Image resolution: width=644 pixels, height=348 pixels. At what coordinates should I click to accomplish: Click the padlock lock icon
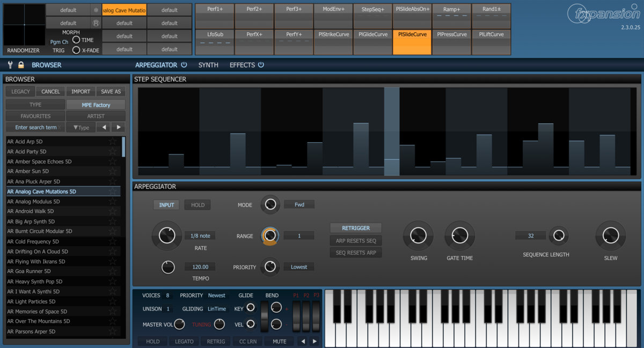point(21,65)
